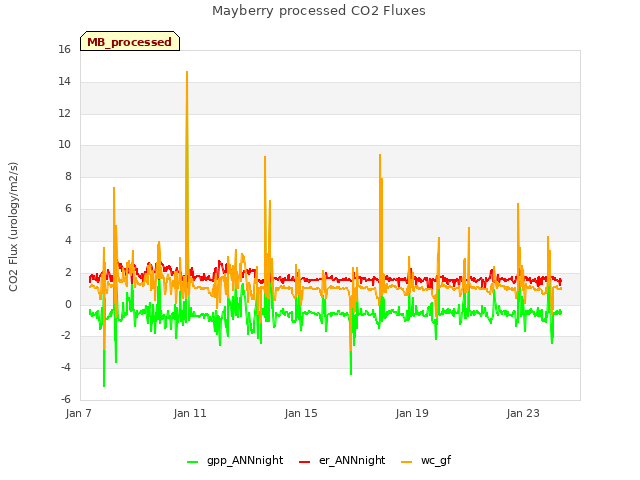The width and height of the screenshot is (640, 480).
Task: Click the y-axis value 4
Action: coord(68,240)
